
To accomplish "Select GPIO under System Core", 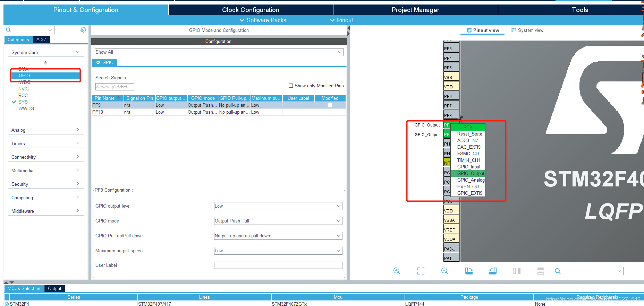I will click(45, 76).
